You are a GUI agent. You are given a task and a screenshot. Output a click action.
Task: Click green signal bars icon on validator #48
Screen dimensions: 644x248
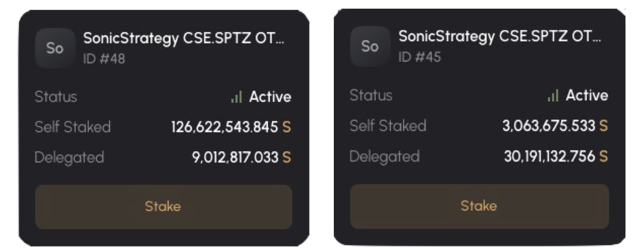point(236,97)
